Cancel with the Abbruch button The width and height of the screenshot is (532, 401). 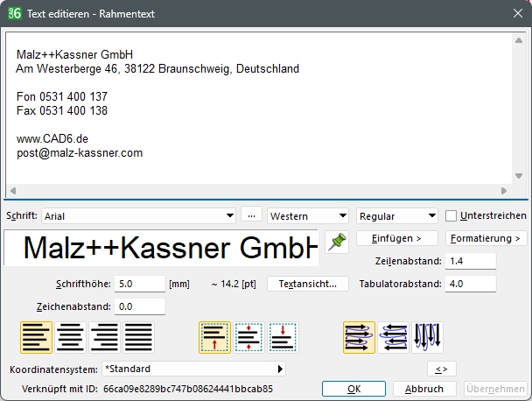(x=424, y=389)
